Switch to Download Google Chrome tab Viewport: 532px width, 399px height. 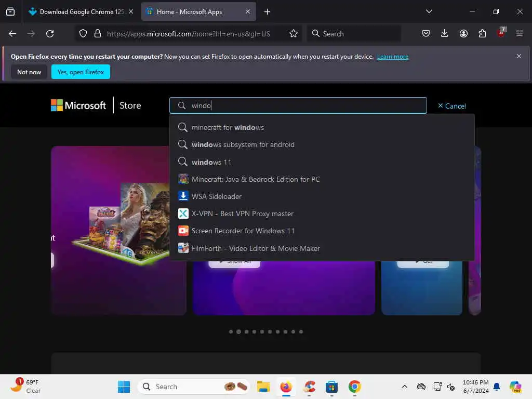click(x=81, y=11)
